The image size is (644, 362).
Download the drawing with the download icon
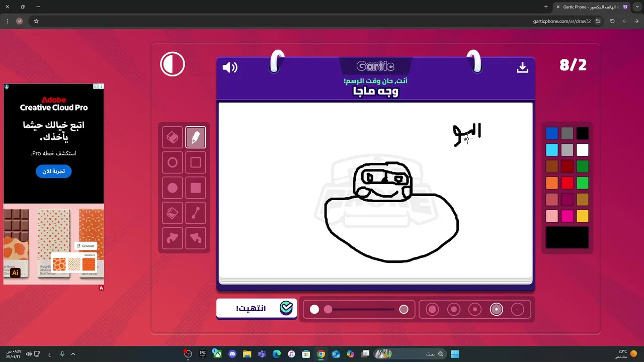(522, 67)
